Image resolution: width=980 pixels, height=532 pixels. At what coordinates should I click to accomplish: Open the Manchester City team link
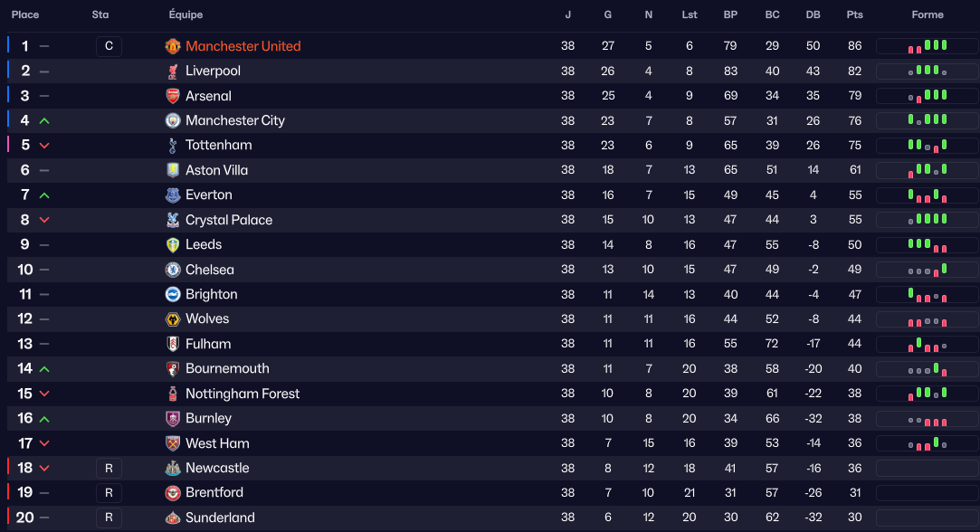click(234, 120)
